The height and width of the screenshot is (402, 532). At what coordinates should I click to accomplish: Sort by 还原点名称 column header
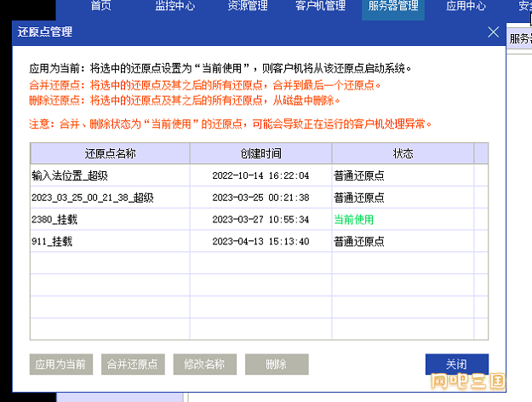point(110,153)
